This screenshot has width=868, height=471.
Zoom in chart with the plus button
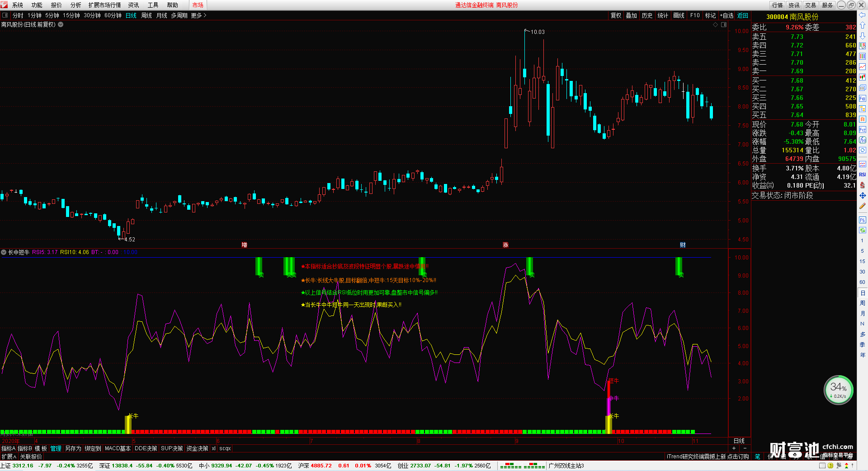coord(734,448)
